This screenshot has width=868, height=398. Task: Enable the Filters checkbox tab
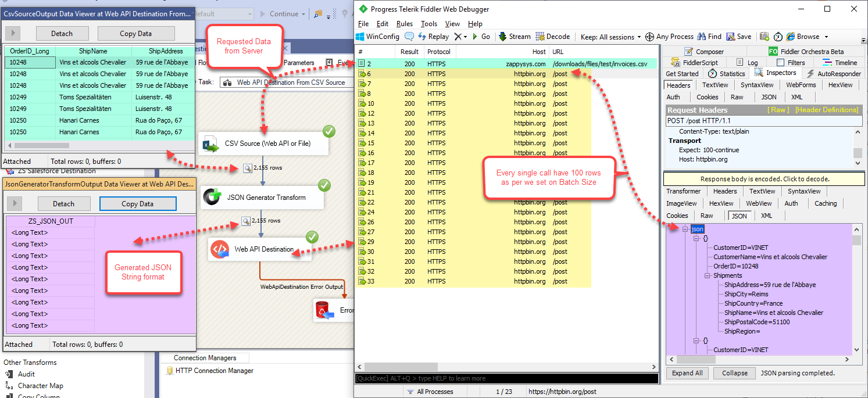[x=791, y=63]
